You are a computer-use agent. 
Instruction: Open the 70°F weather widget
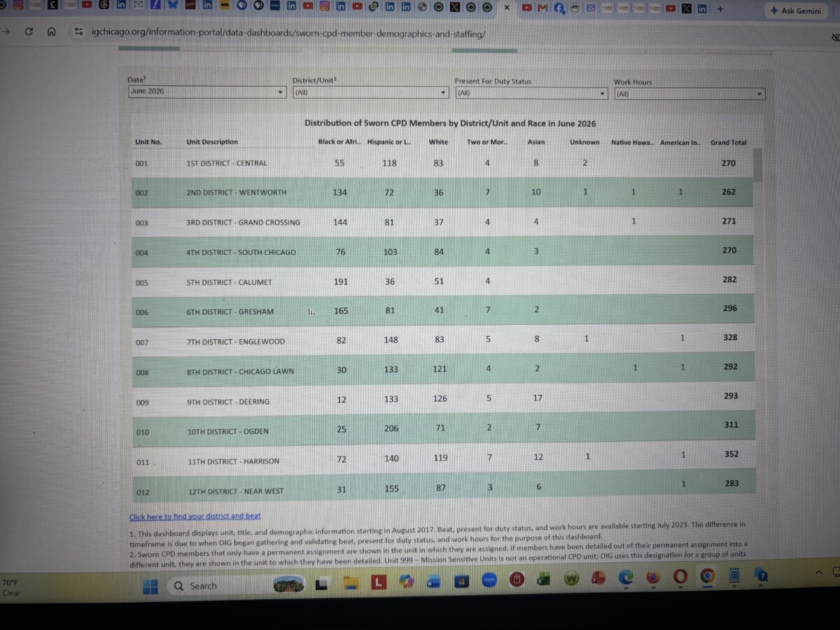coord(12,587)
